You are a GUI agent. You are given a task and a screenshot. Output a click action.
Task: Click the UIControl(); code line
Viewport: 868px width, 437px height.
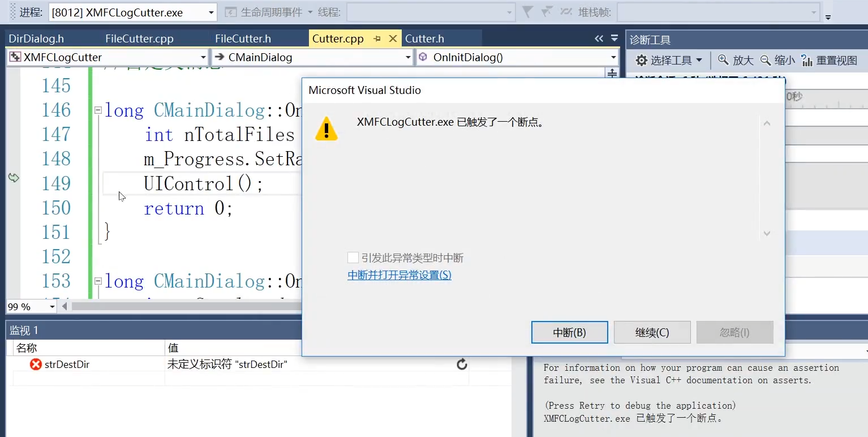pyautogui.click(x=204, y=184)
